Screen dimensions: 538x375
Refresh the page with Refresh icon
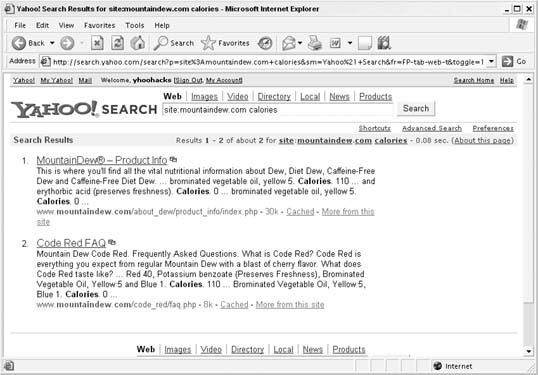[117, 43]
